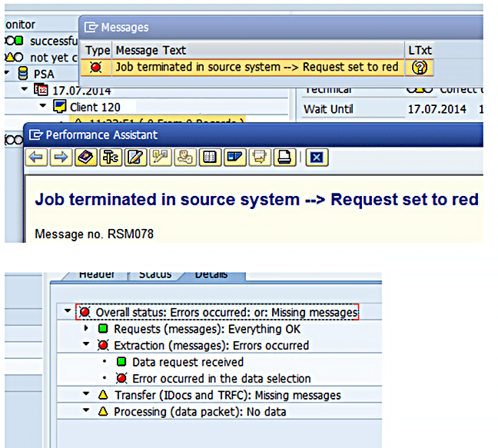Open technical information icon

[x=111, y=158]
